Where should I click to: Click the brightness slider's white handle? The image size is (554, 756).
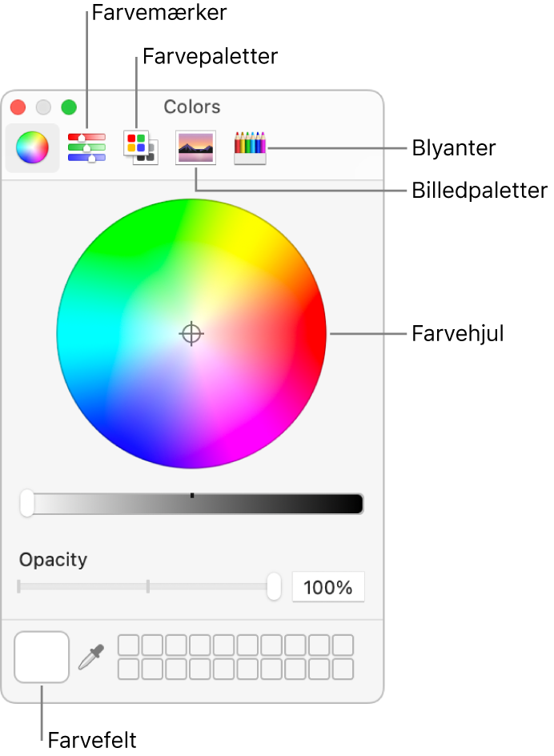pos(27,504)
